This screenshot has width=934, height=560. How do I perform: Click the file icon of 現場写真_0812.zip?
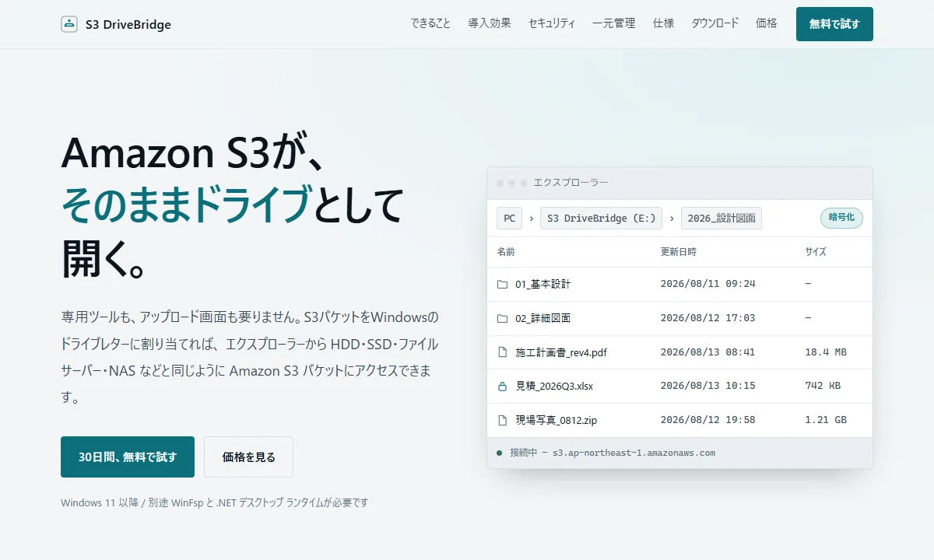(x=502, y=420)
